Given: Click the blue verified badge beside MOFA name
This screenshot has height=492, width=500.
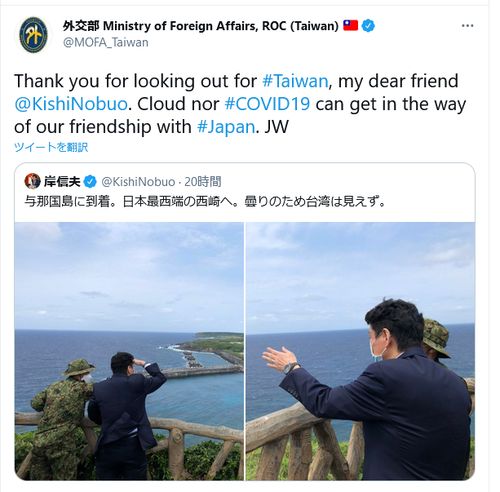Looking at the screenshot, I should click(x=368, y=26).
